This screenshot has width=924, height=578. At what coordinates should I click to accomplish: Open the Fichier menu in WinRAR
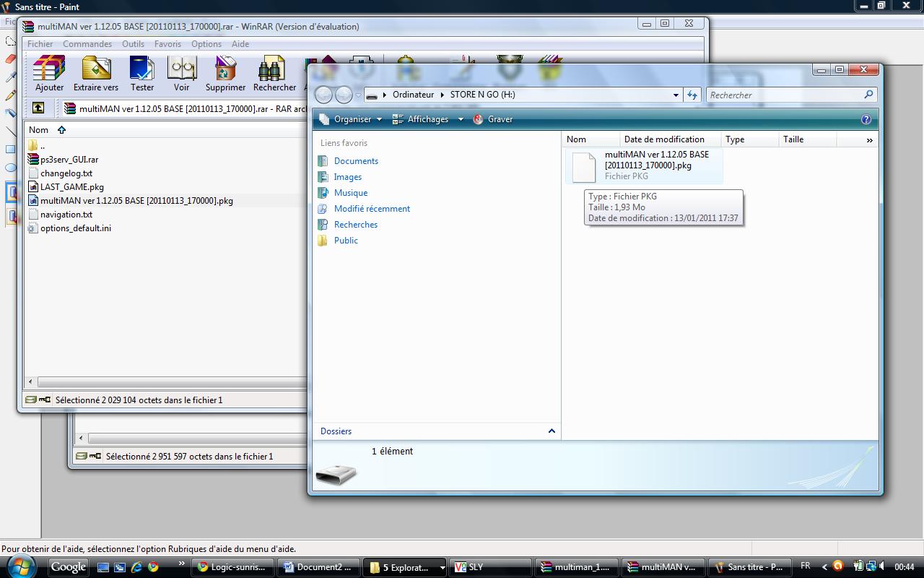(x=40, y=44)
